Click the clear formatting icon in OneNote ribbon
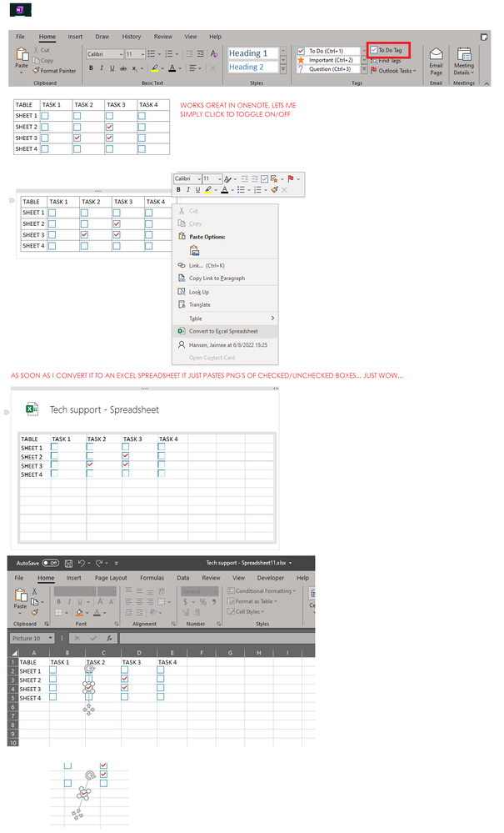Viewport: 504px width, 833px height. (214, 53)
